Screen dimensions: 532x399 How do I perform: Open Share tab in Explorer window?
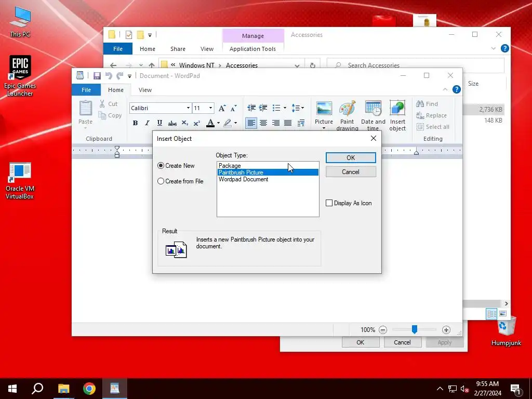(178, 49)
